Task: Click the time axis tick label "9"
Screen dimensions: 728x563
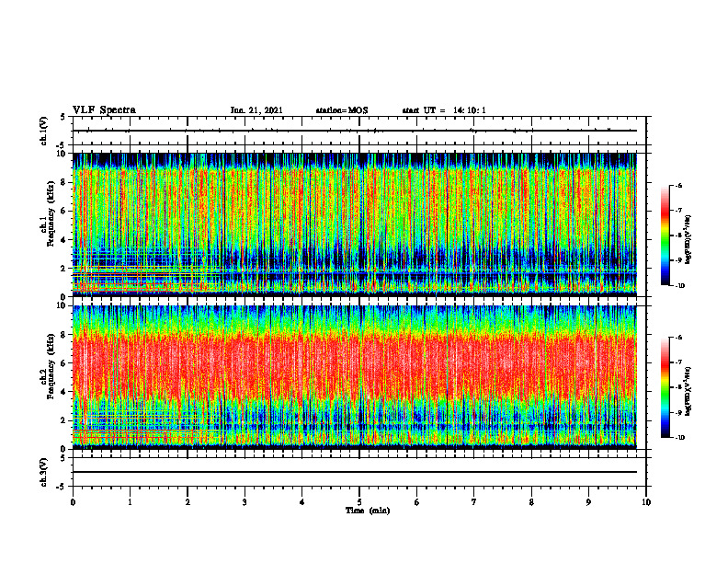Action: (x=588, y=502)
